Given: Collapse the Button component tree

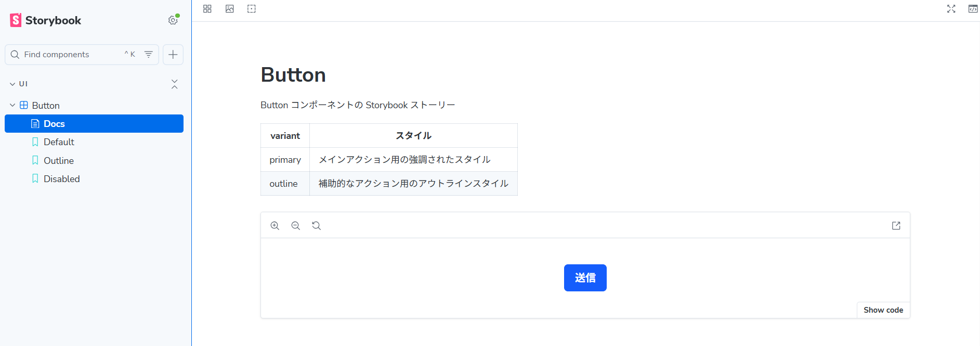Looking at the screenshot, I should [12, 106].
